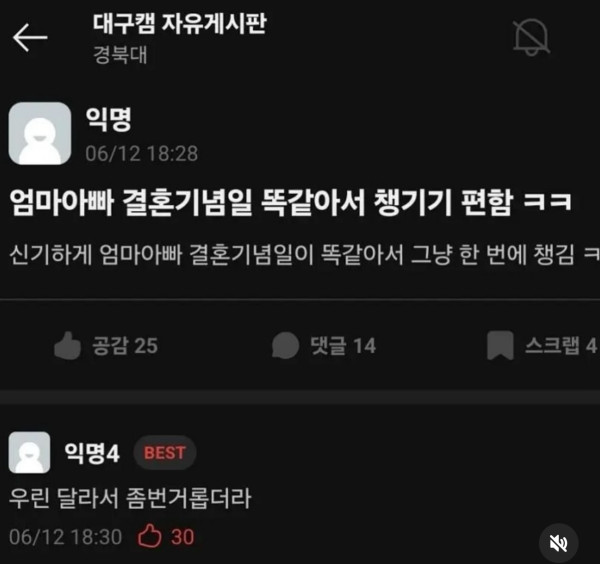
Task: Tap the 대구캠 자유게시판 board title
Action: pyautogui.click(x=179, y=23)
